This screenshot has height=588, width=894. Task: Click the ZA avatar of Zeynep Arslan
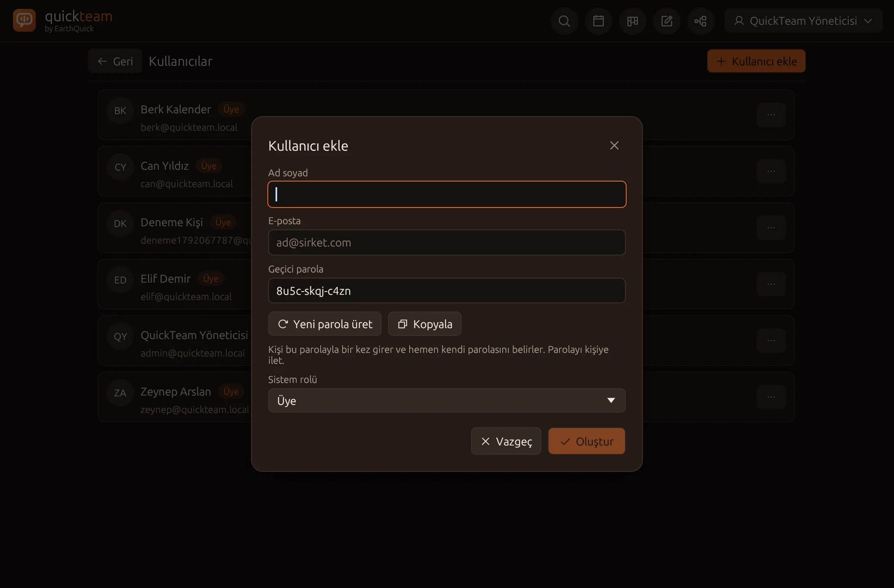pyautogui.click(x=120, y=393)
